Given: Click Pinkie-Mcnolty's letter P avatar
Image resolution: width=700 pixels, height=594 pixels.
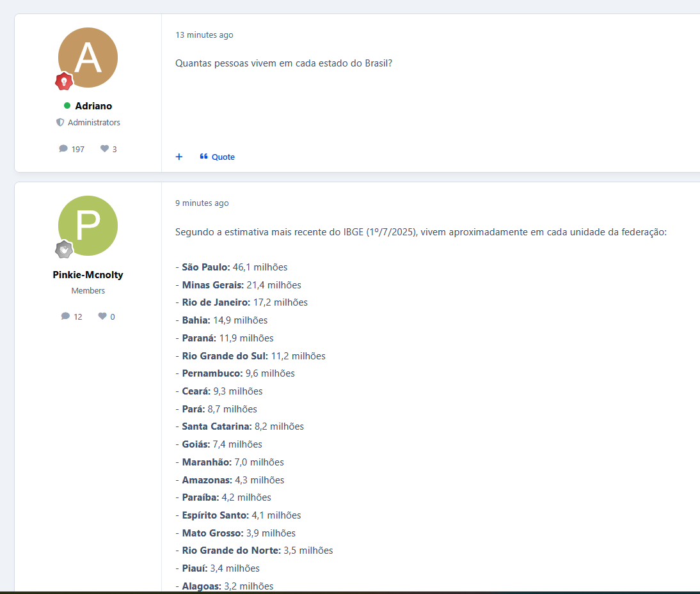Looking at the screenshot, I should point(88,226).
